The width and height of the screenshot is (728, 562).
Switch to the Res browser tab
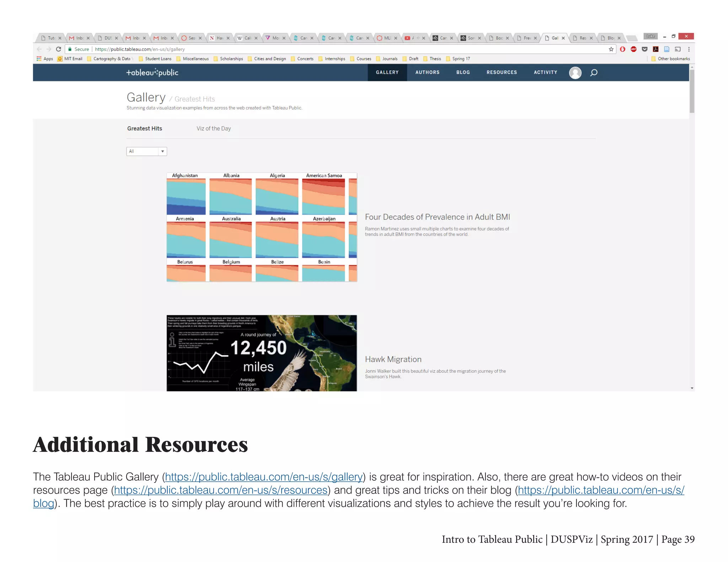tap(583, 38)
